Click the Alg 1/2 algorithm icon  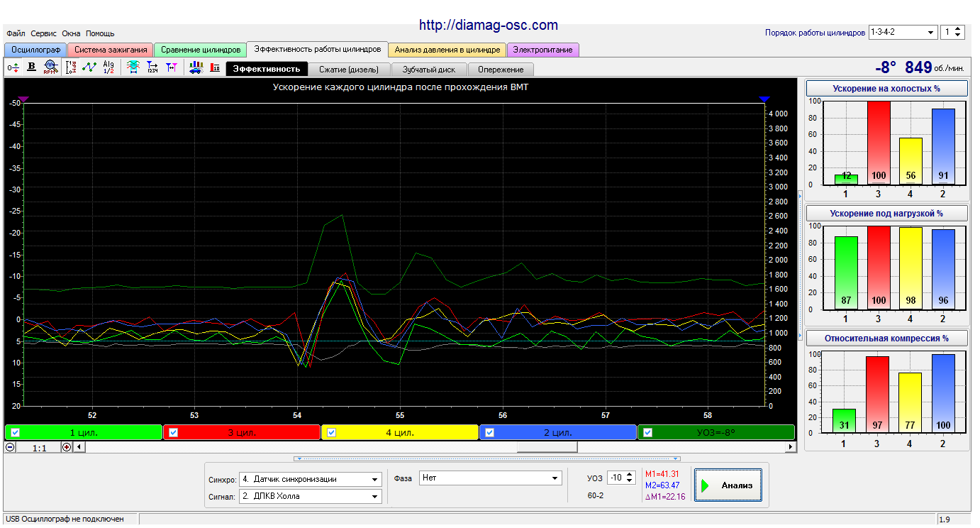108,67
